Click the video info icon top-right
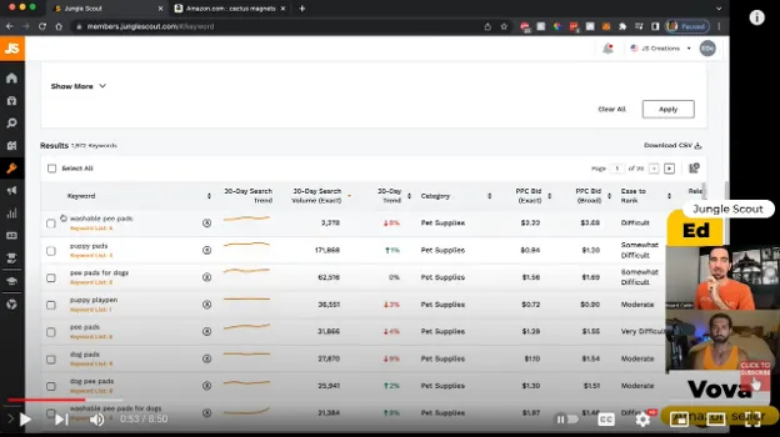The width and height of the screenshot is (780, 437). [x=757, y=17]
